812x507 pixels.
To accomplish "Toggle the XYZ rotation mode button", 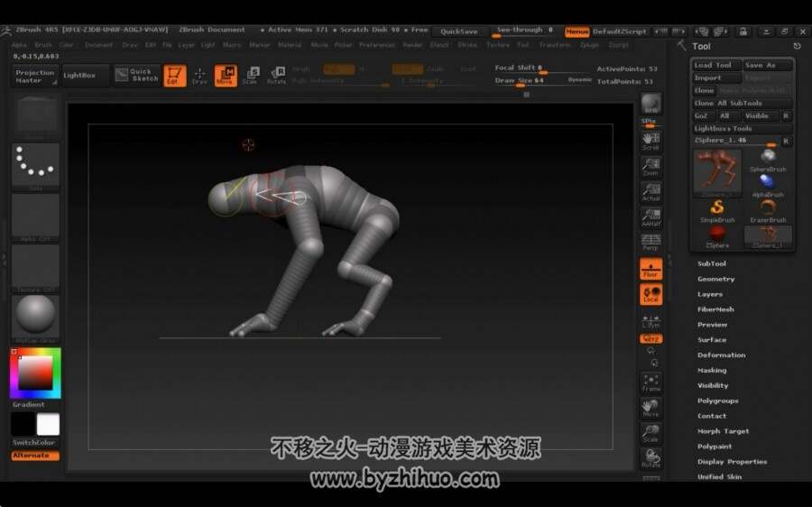I will pyautogui.click(x=651, y=338).
